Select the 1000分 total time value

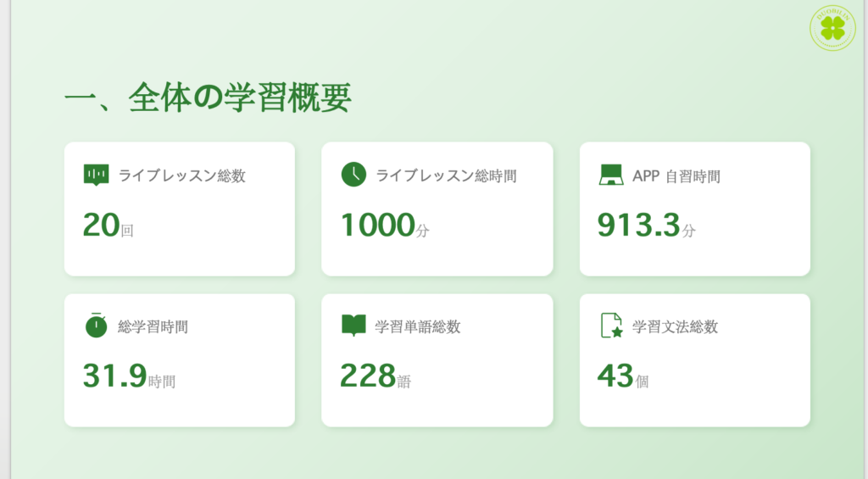(x=385, y=226)
